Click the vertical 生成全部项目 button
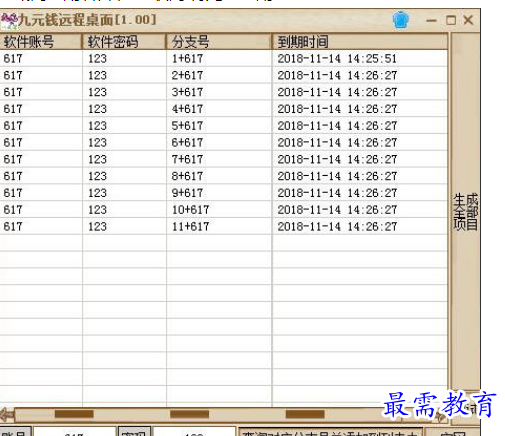This screenshot has width=505, height=436. click(x=465, y=212)
